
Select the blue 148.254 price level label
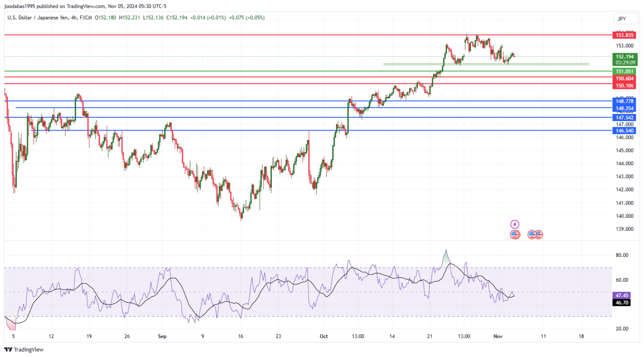(625, 108)
